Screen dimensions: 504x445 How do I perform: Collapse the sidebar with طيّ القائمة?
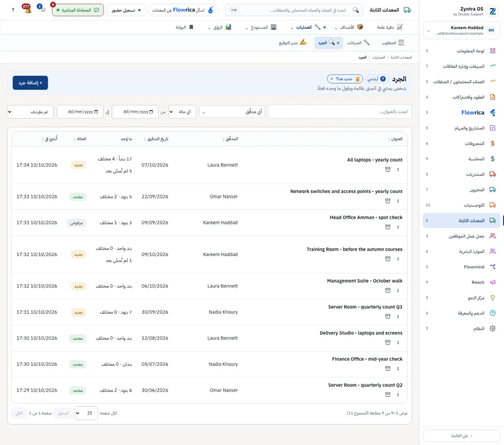click(461, 436)
